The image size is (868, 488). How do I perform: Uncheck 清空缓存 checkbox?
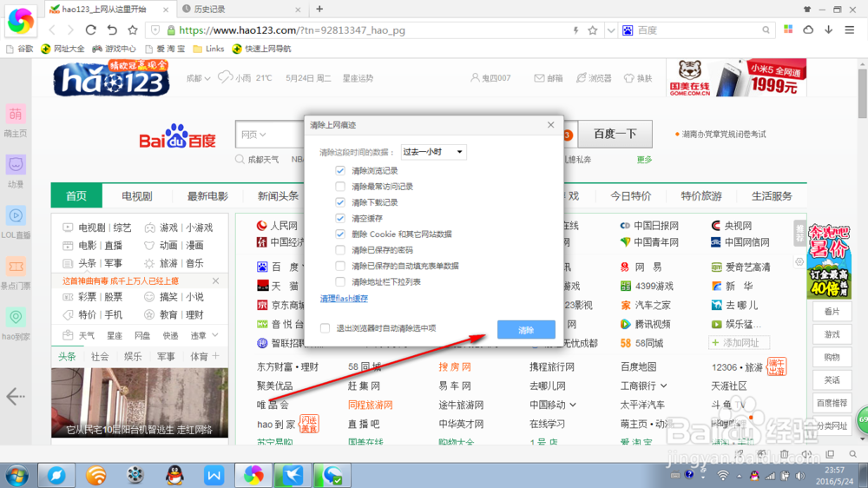tap(340, 218)
